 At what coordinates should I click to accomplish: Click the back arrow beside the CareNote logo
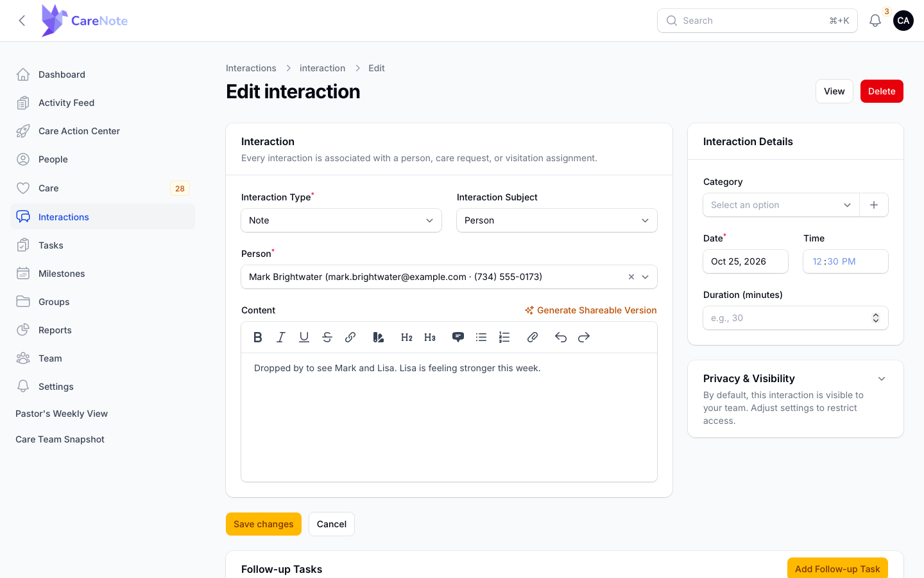click(22, 21)
